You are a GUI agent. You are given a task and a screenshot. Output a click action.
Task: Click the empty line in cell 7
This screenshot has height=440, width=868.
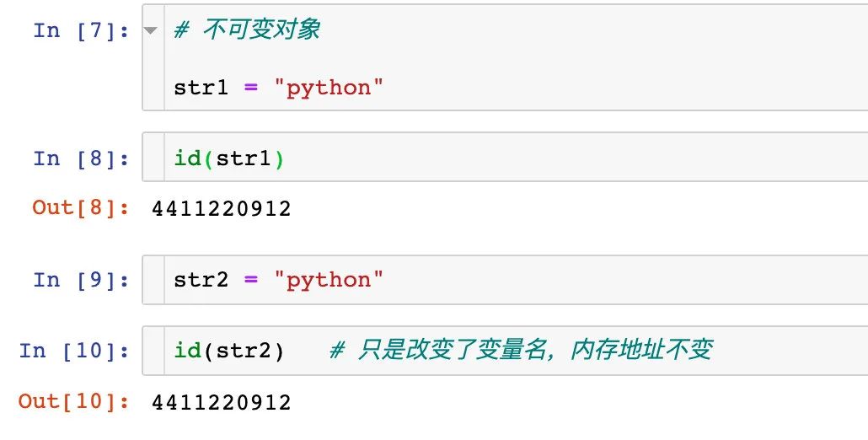tap(515, 59)
